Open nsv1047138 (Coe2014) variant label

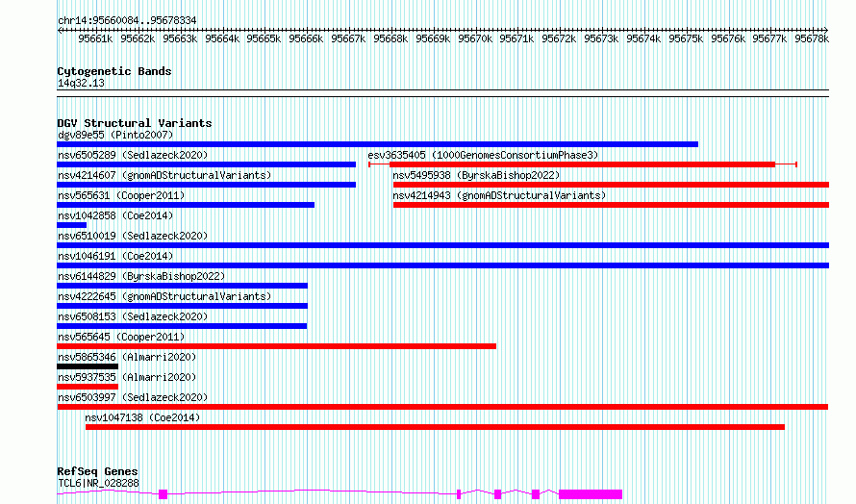coord(142,417)
